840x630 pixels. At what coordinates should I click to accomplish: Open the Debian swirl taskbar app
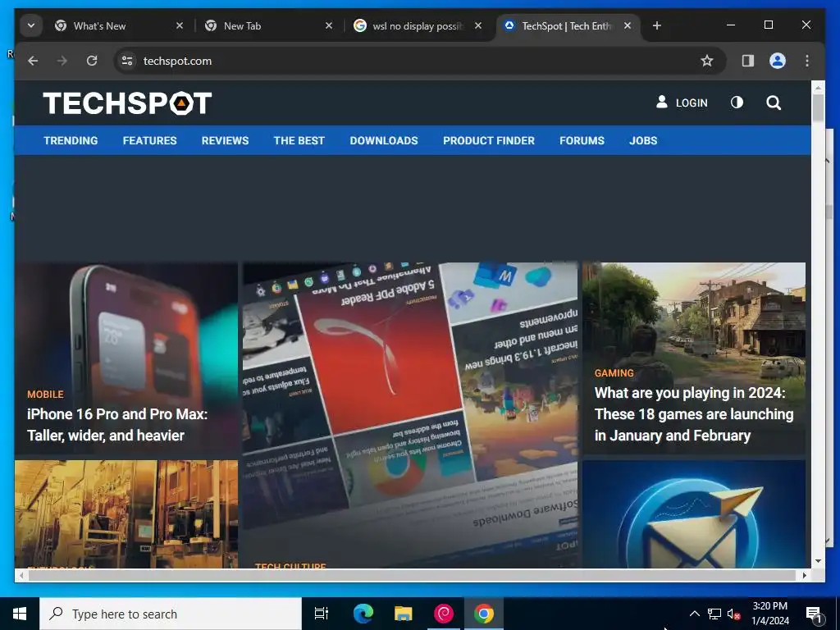[444, 614]
